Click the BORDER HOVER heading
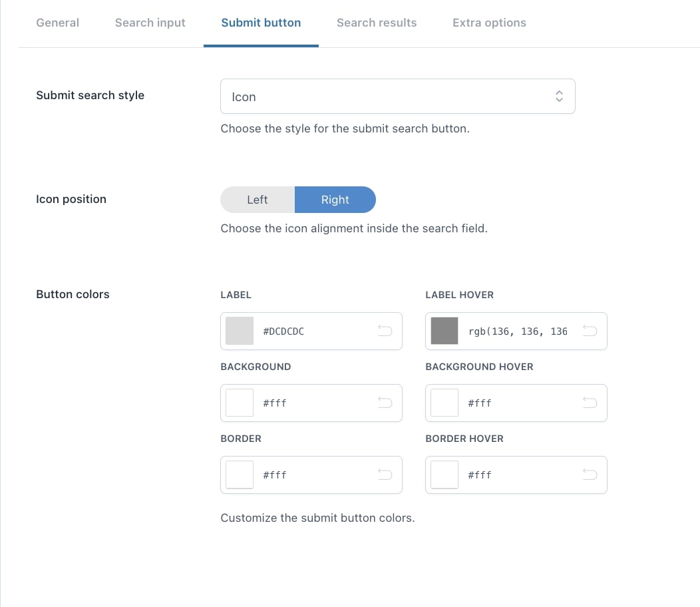Image resolution: width=700 pixels, height=607 pixels. pyautogui.click(x=464, y=439)
